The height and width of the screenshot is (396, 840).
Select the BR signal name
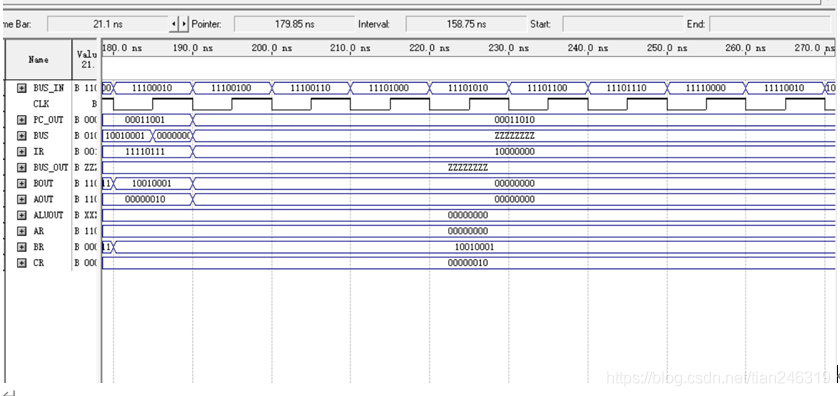point(38,247)
